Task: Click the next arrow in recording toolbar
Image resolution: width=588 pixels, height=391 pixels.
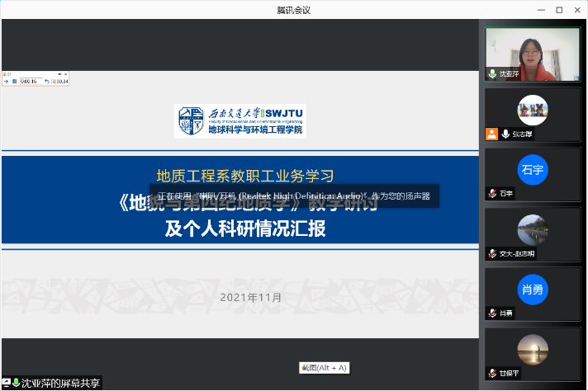Action: pos(5,81)
